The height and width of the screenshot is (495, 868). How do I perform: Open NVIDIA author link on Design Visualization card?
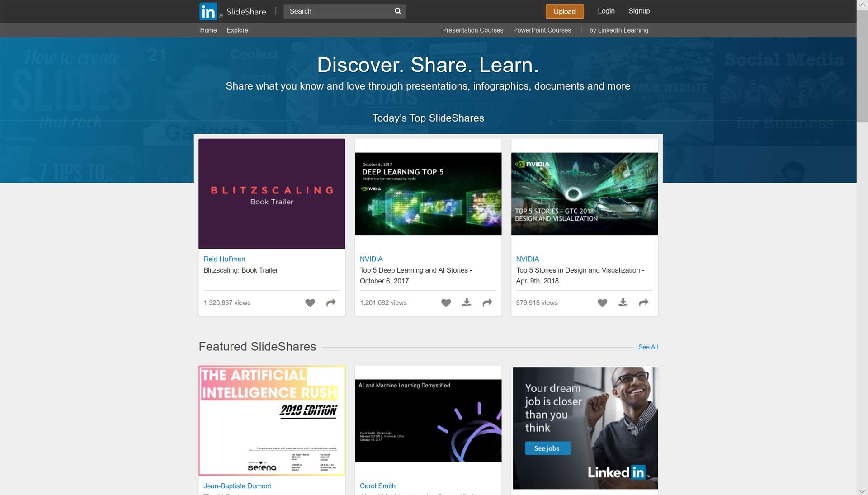(x=528, y=259)
